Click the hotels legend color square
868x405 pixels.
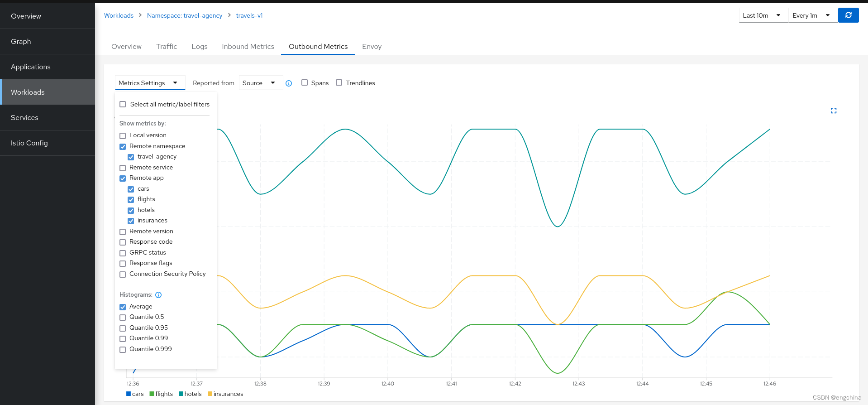(x=181, y=394)
